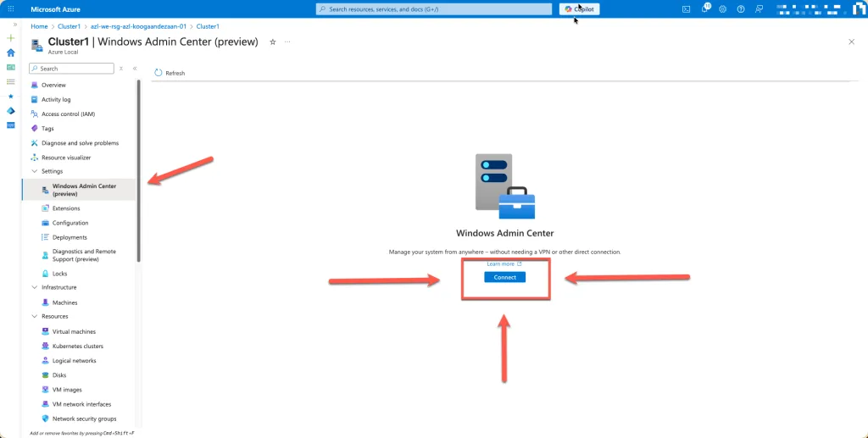Viewport: 868px width, 438px height.
Task: Collapse the resource menu with double chevron
Action: point(134,69)
